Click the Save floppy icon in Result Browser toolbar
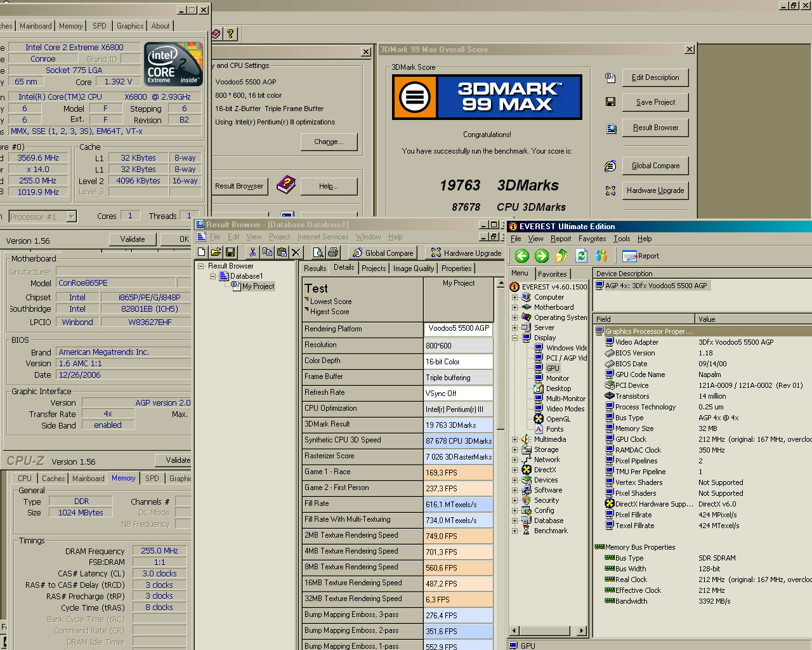This screenshot has width=812, height=650. tap(230, 253)
